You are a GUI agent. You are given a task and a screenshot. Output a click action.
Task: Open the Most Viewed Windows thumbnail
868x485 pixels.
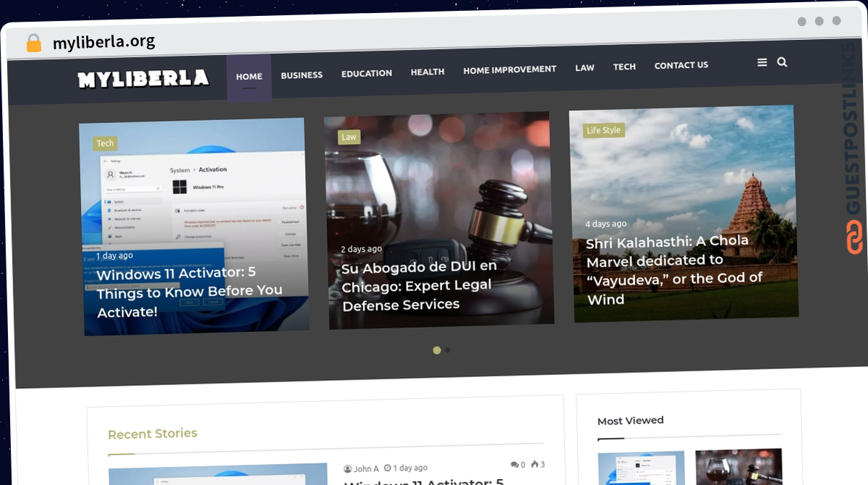click(642, 468)
